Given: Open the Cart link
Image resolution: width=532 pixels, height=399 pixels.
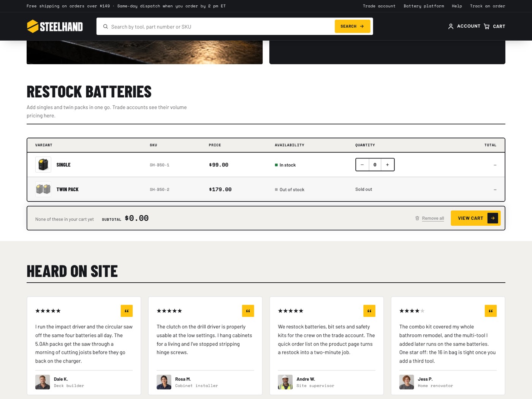Looking at the screenshot, I should coord(494,26).
